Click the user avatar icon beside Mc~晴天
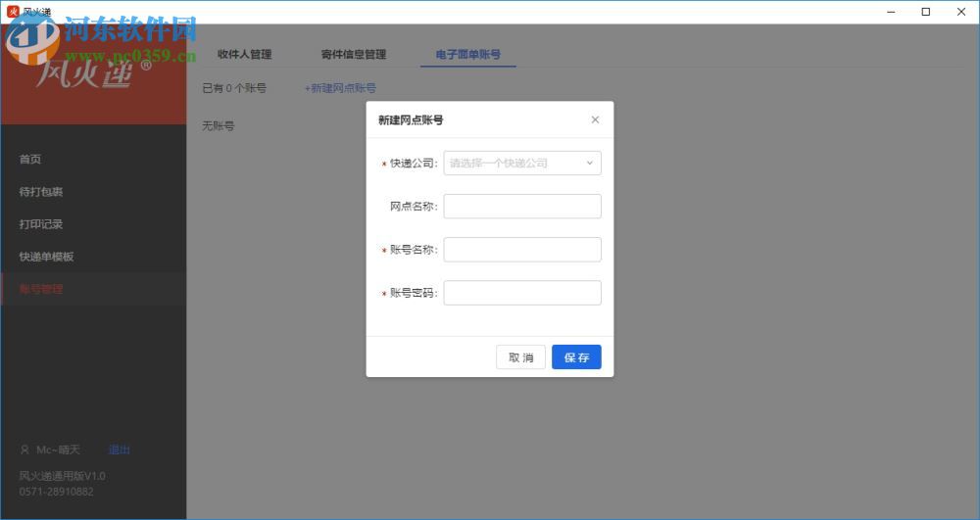The height and width of the screenshot is (520, 980). [25, 449]
